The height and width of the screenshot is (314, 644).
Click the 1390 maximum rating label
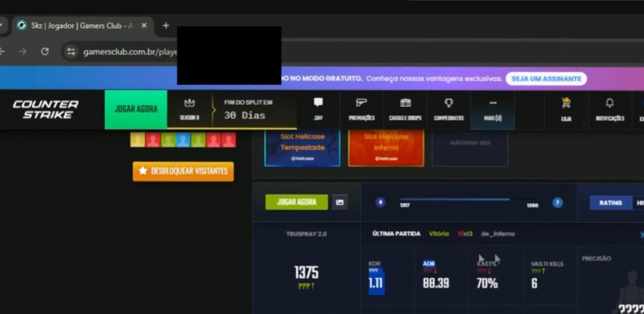pyautogui.click(x=532, y=205)
